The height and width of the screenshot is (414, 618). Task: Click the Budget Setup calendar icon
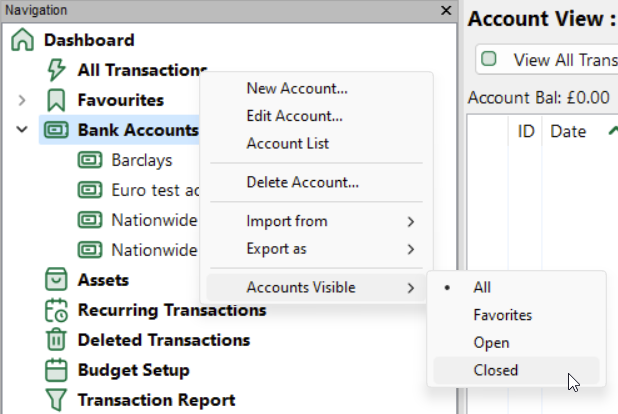(56, 370)
